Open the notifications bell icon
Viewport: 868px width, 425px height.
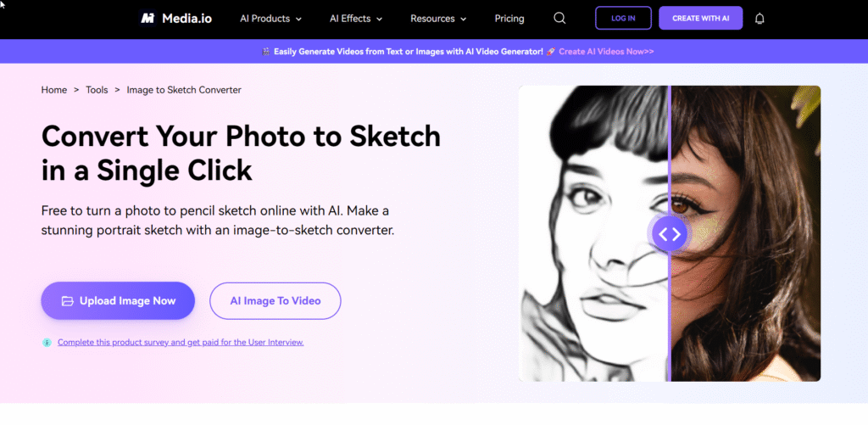[759, 19]
